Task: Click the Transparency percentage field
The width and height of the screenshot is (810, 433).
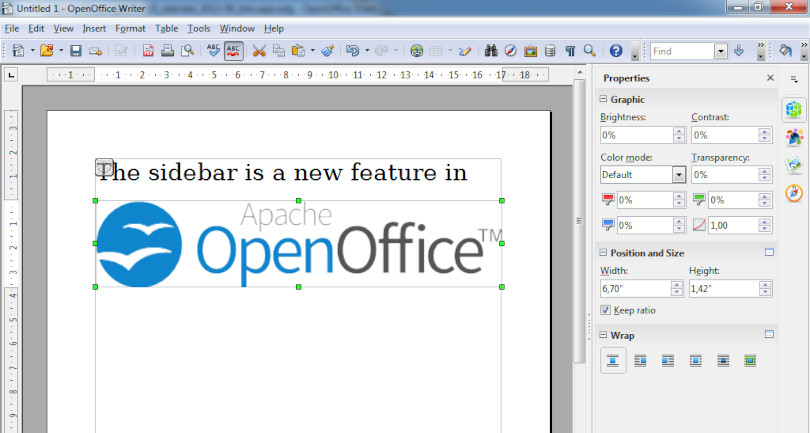Action: pyautogui.click(x=725, y=175)
